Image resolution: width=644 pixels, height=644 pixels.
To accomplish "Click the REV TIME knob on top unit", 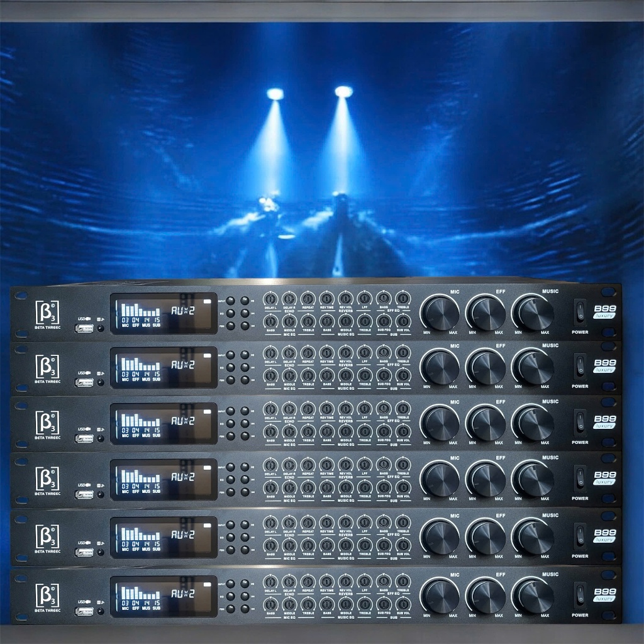I will 326,299.
